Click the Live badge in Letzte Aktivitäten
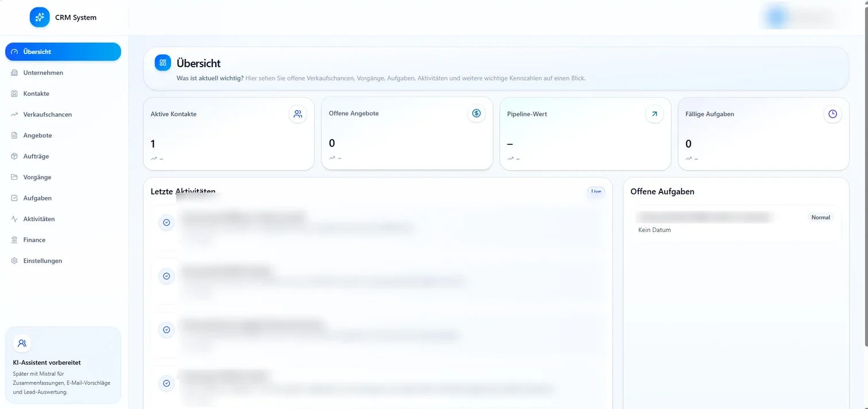 [596, 191]
